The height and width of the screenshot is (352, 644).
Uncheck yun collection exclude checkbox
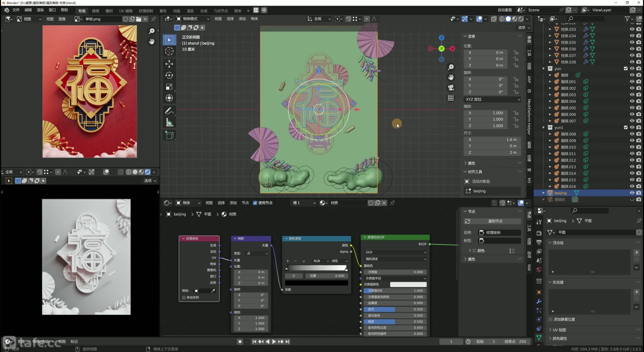(x=626, y=68)
